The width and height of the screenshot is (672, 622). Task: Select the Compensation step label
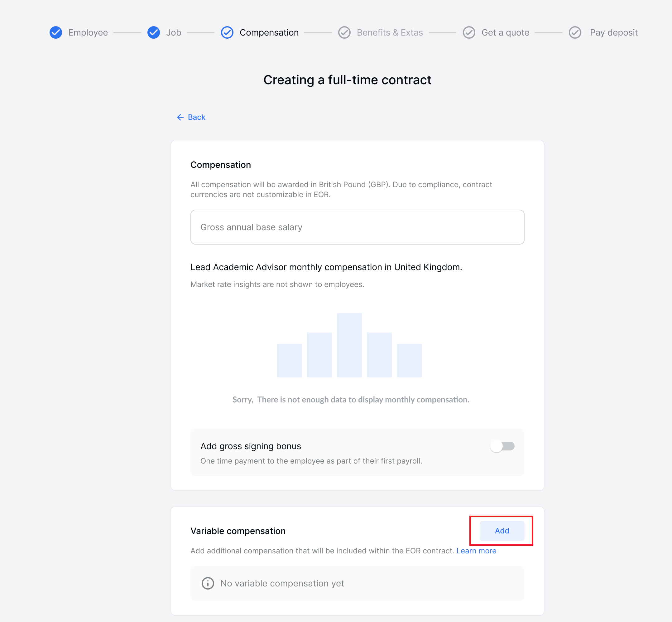pyautogui.click(x=269, y=32)
